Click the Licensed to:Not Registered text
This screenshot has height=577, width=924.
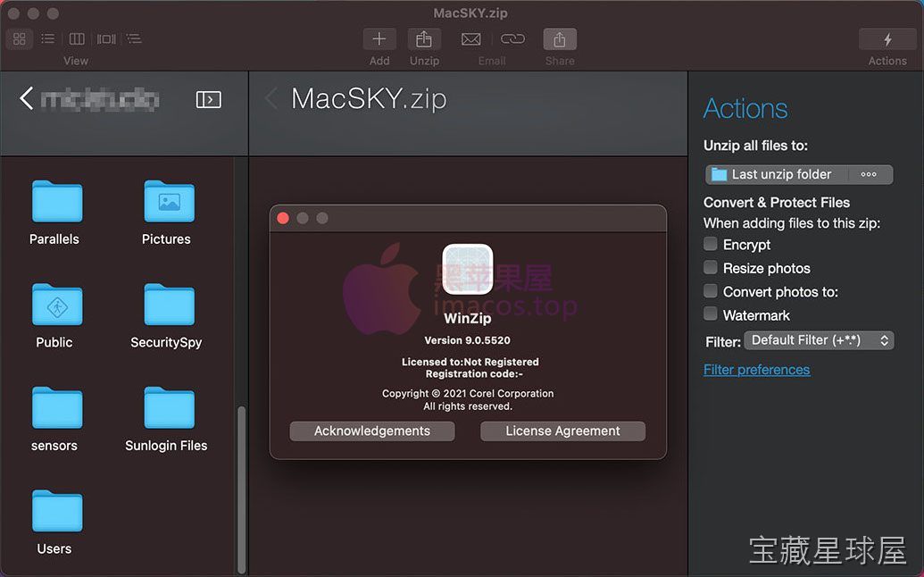coord(470,362)
